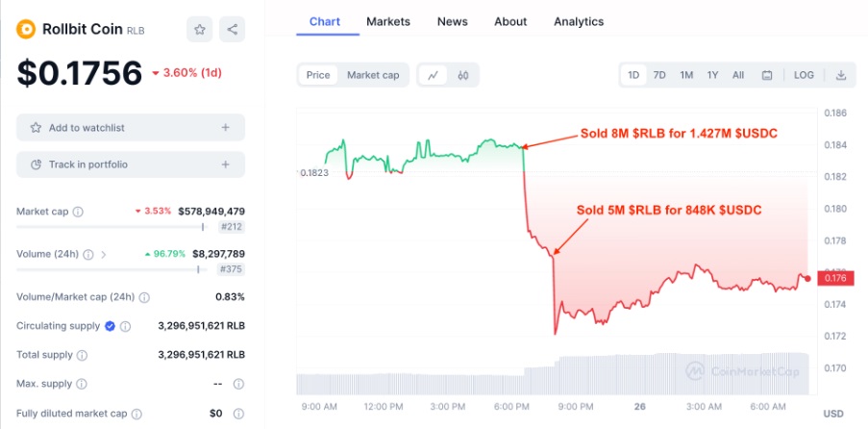Select the Market cap chart toggle

point(373,75)
